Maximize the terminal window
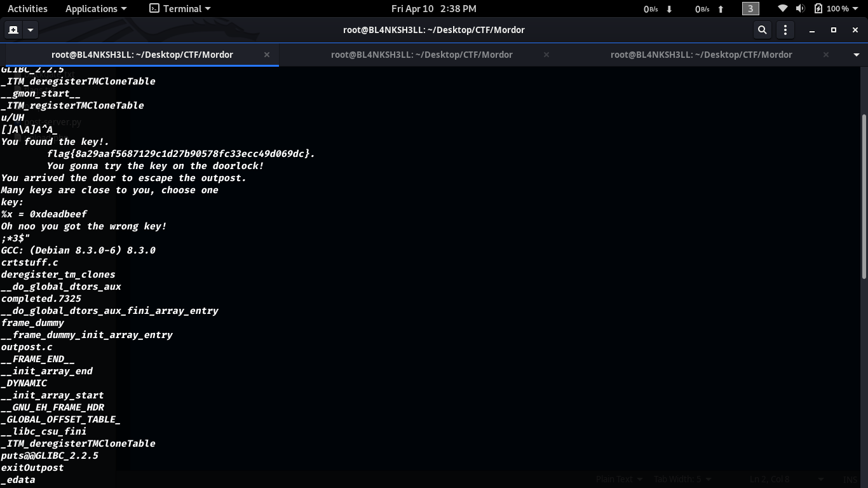This screenshot has height=488, width=868. 834,30
